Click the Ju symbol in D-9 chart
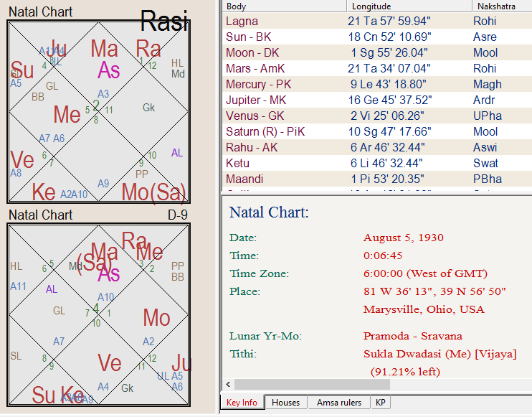Viewport: 532px width, 417px height. [181, 362]
